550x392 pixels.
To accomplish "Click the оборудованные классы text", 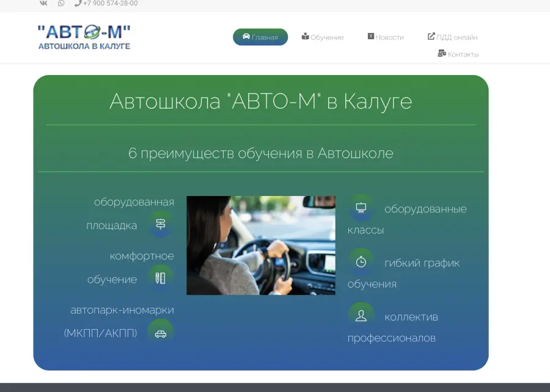I will click(x=407, y=219).
